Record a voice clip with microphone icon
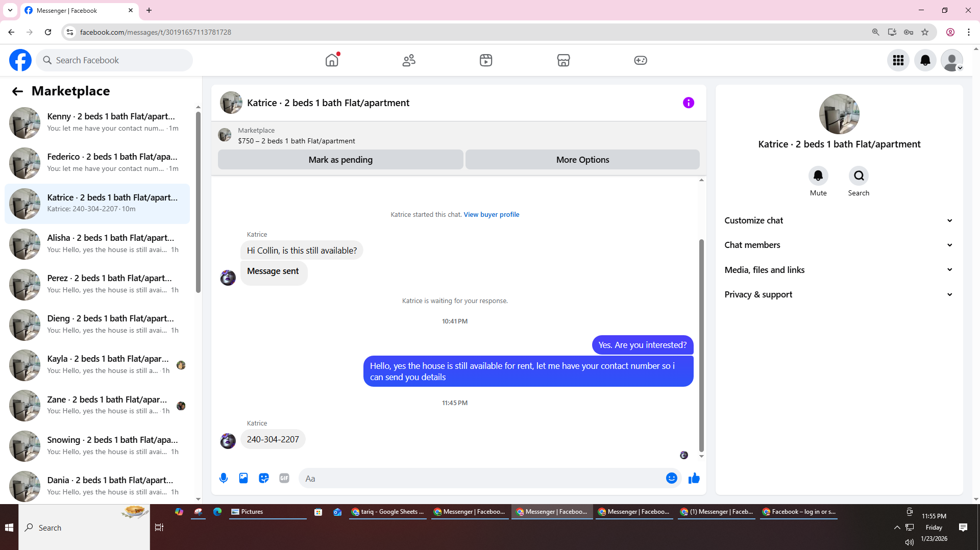Image resolution: width=980 pixels, height=550 pixels. click(x=224, y=478)
